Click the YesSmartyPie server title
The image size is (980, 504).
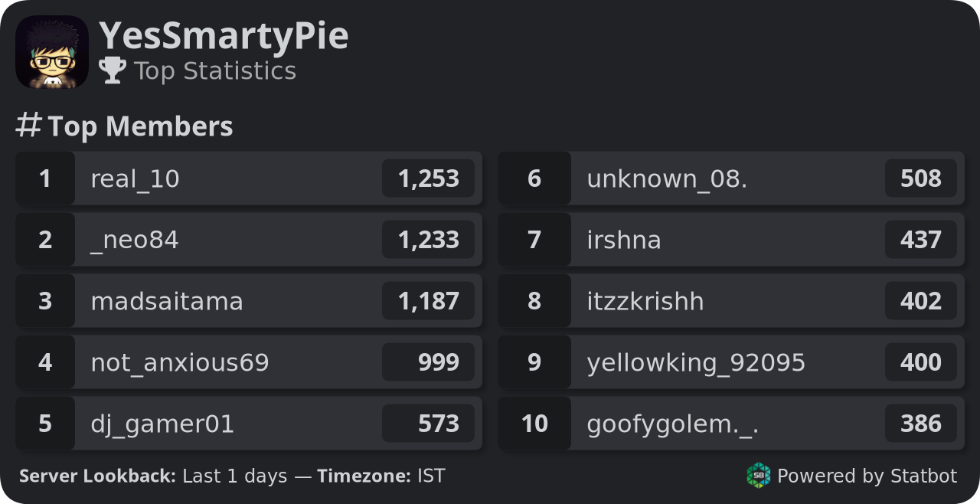(x=224, y=36)
